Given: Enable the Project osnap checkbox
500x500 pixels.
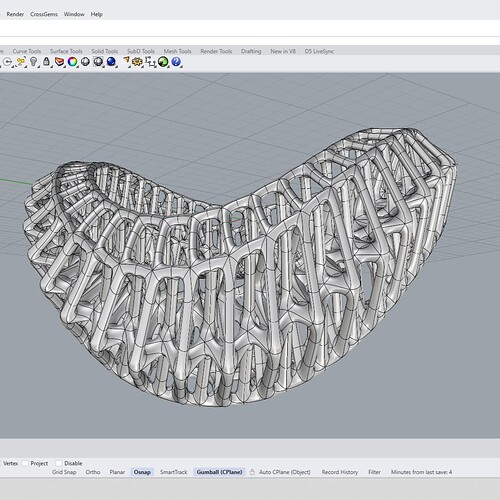Looking at the screenshot, I should (25, 463).
